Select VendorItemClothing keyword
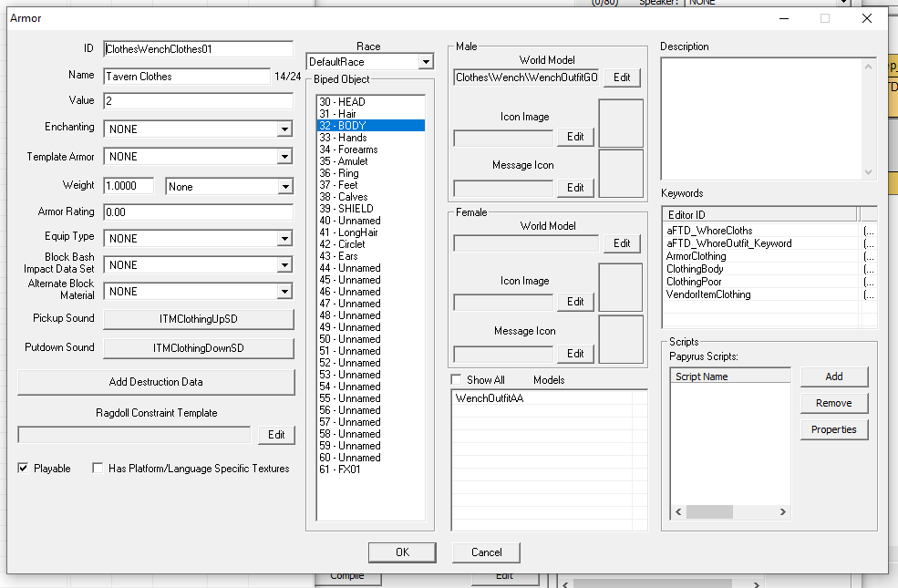898x588 pixels. tap(769, 294)
